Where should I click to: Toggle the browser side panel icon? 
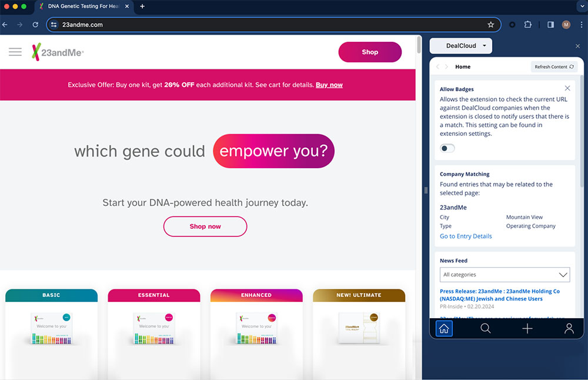[x=550, y=25]
